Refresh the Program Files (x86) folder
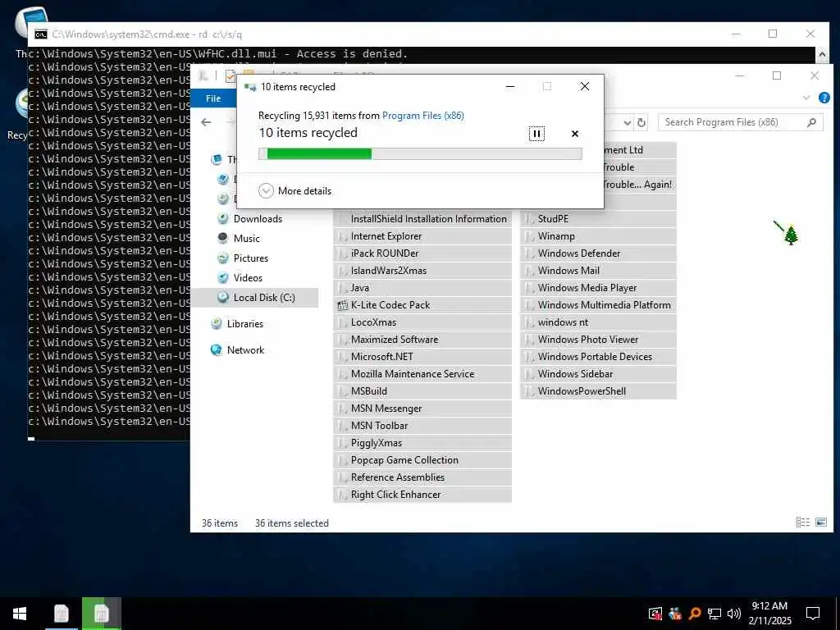 pyautogui.click(x=641, y=123)
